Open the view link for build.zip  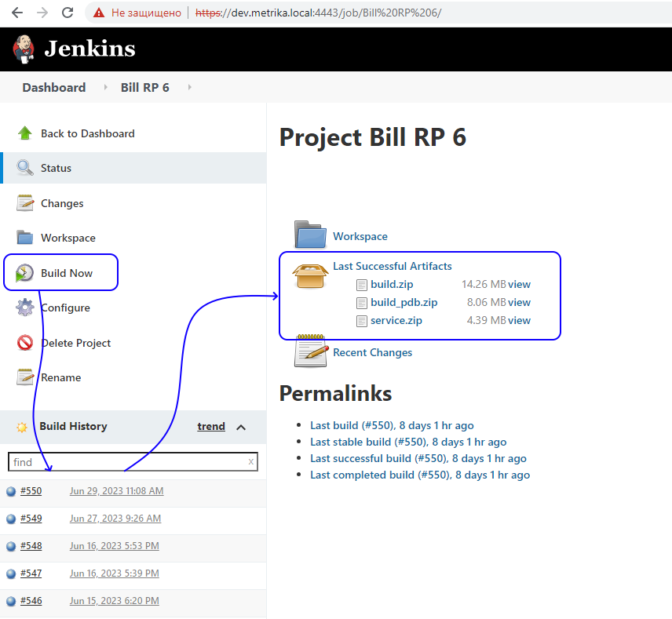519,284
